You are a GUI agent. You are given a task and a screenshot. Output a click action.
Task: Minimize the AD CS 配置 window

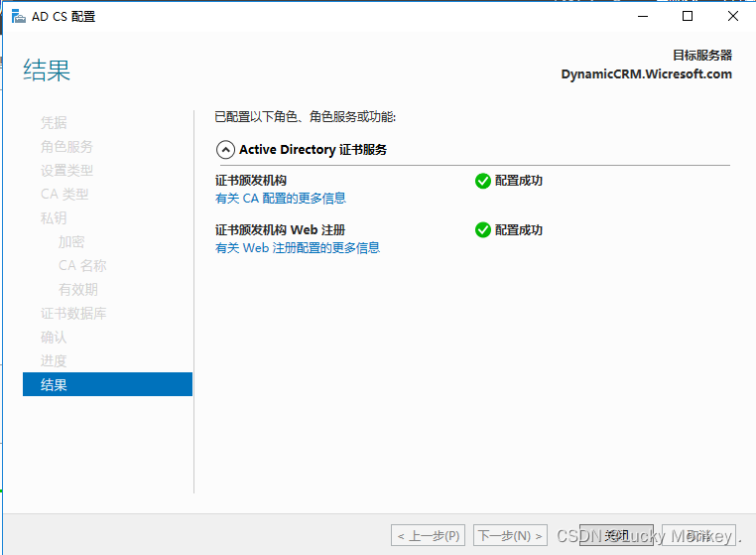643,17
